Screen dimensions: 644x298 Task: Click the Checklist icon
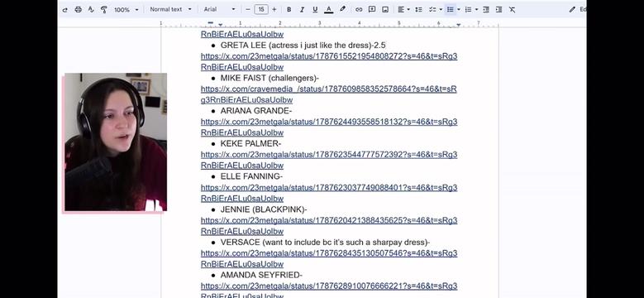[432, 9]
